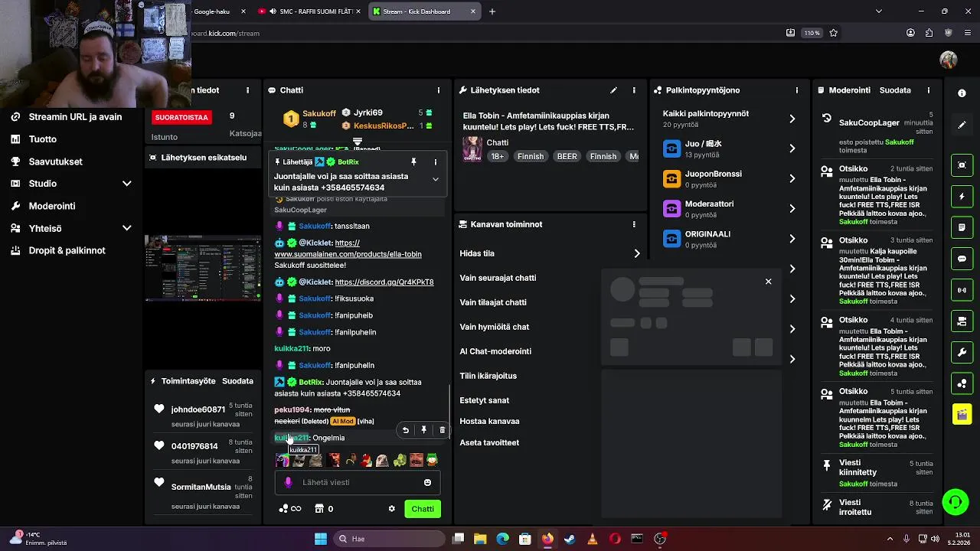980x551 pixels.
Task: Click the Lähetä viesti chat input field
Action: (x=356, y=483)
